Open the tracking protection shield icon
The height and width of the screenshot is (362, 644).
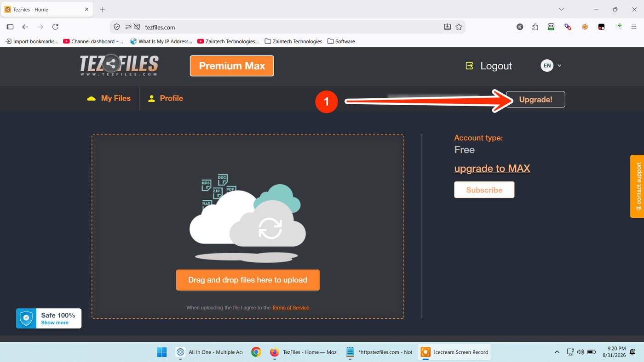117,27
